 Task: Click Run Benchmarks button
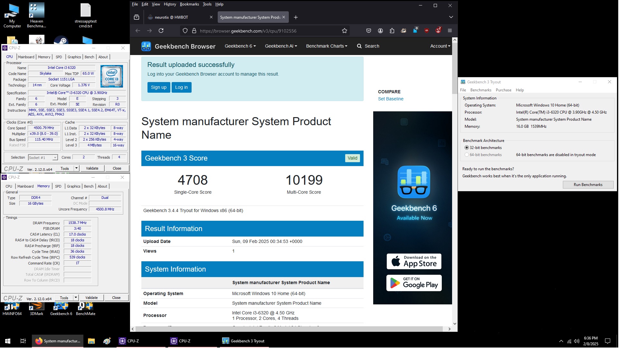tap(588, 185)
